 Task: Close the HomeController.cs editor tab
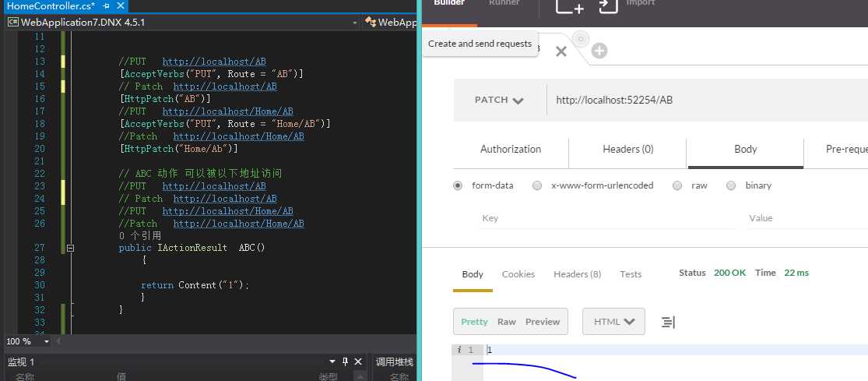120,6
